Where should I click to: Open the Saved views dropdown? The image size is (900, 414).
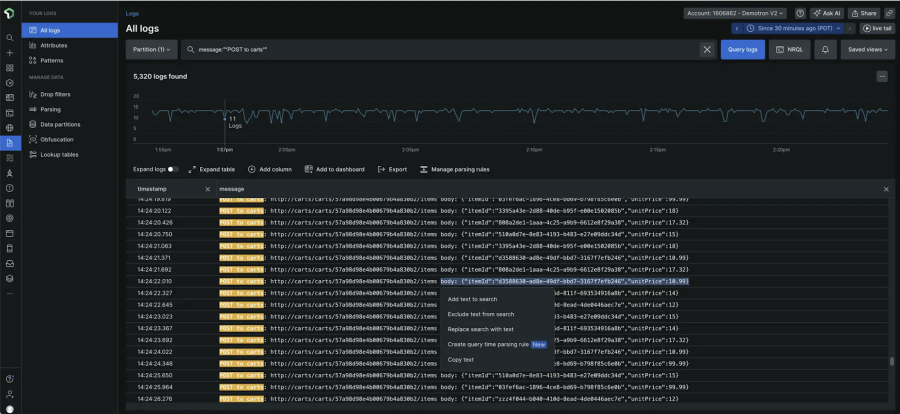867,50
